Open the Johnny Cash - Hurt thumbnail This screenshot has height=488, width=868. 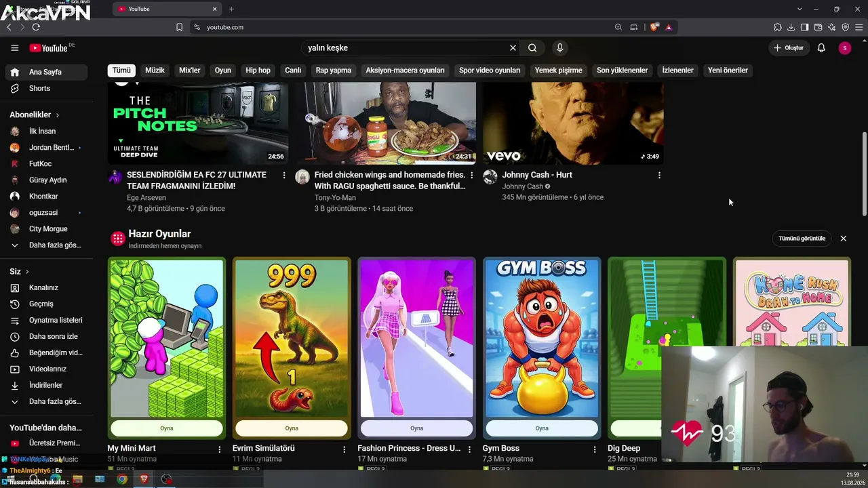pyautogui.click(x=573, y=123)
